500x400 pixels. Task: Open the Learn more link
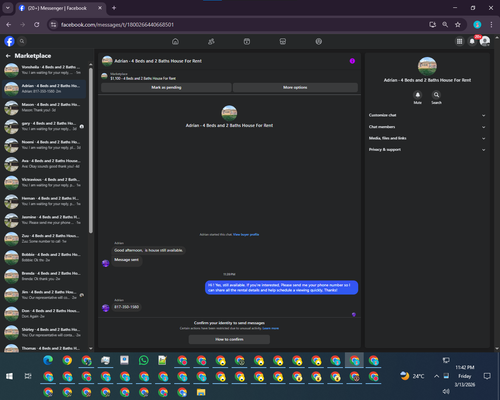(x=271, y=328)
